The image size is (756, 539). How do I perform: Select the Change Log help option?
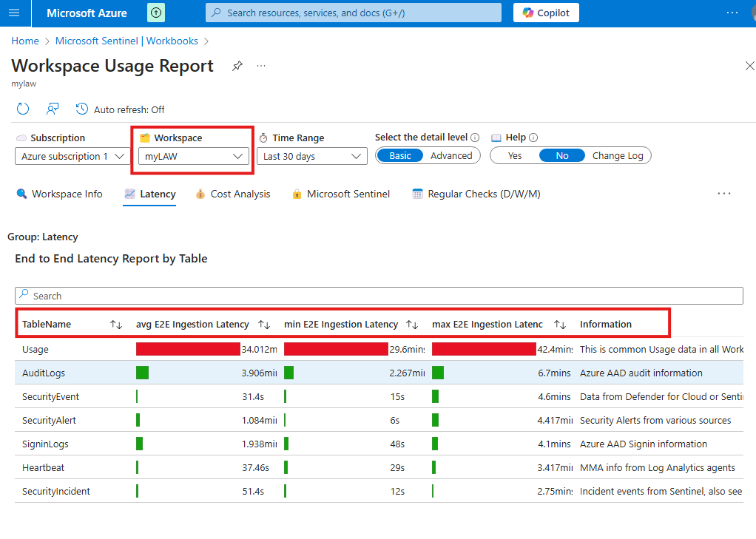pyautogui.click(x=618, y=156)
